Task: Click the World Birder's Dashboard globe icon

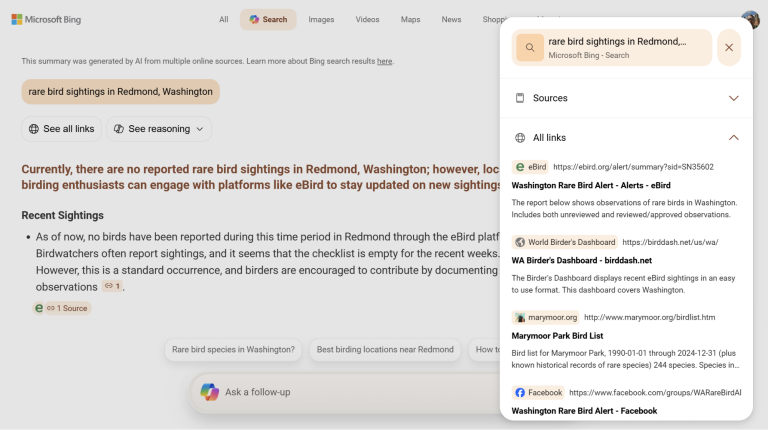Action: [x=520, y=242]
